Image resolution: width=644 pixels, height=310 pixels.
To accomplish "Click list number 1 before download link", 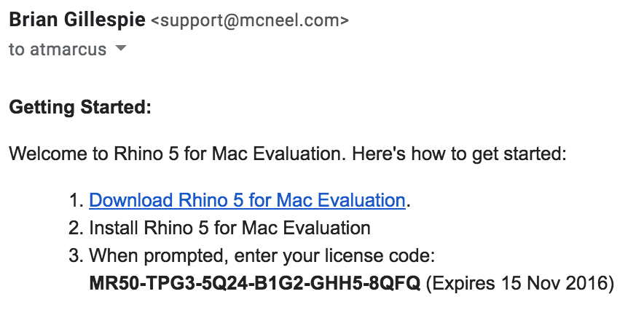I will [x=76, y=201].
